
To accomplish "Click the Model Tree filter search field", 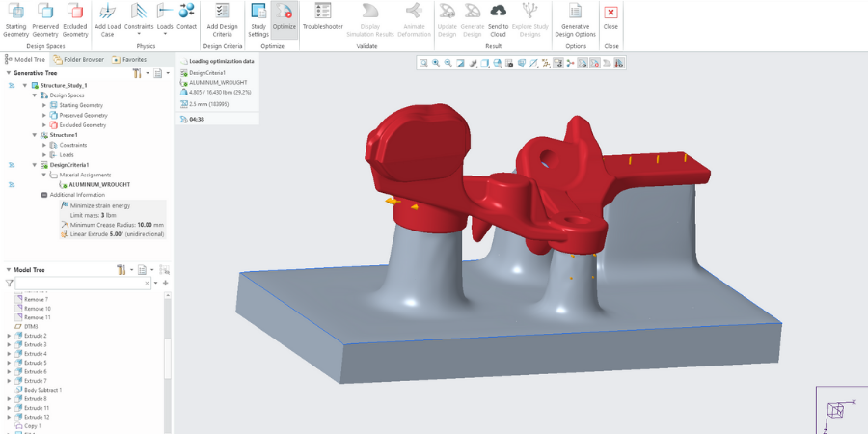I will click(x=82, y=284).
